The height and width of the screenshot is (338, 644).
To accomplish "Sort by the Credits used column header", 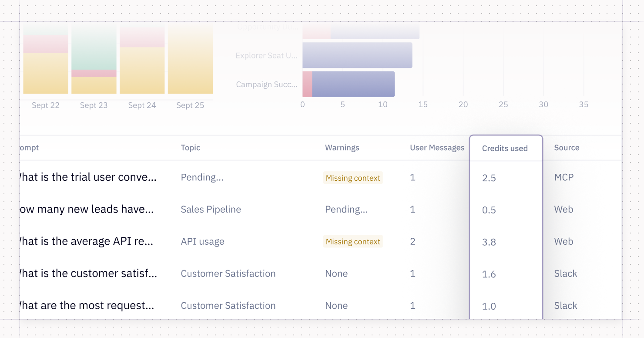I will point(505,149).
